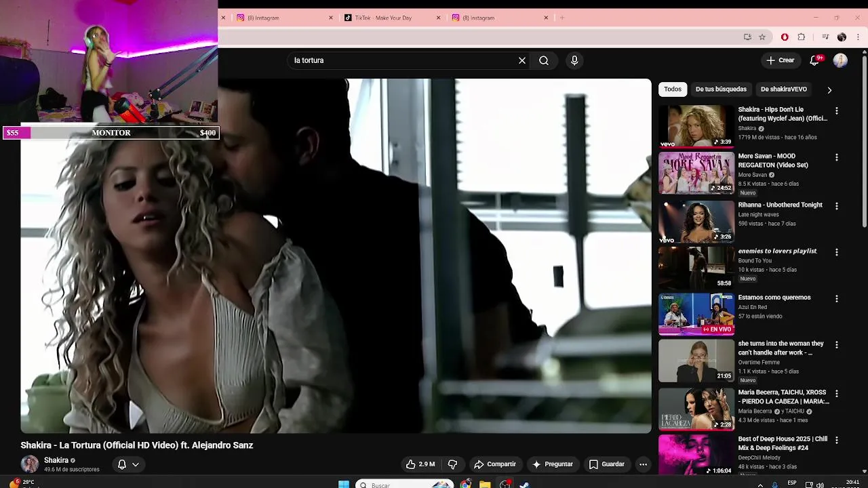Open the YouTube account avatar menu
This screenshot has width=868, height=488.
(840, 60)
